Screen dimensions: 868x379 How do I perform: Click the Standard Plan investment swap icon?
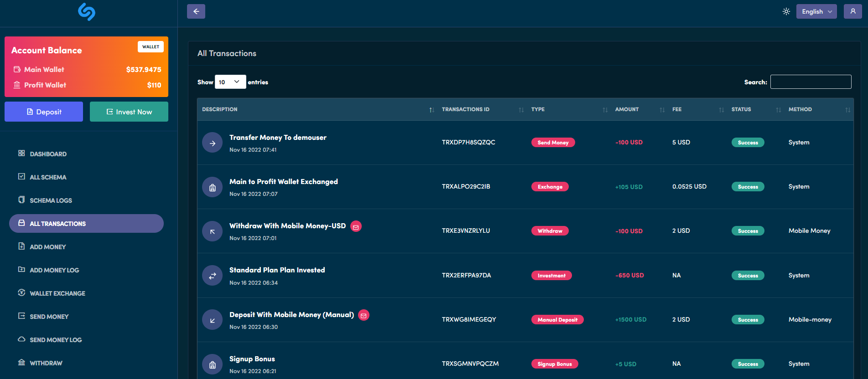(x=212, y=276)
